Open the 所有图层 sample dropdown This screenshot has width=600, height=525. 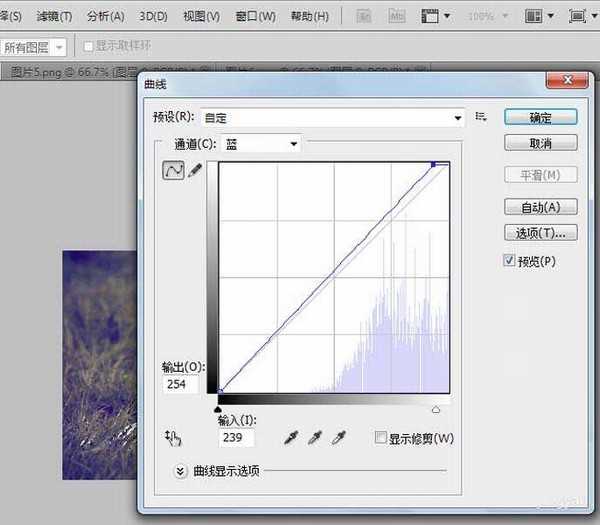pos(34,47)
